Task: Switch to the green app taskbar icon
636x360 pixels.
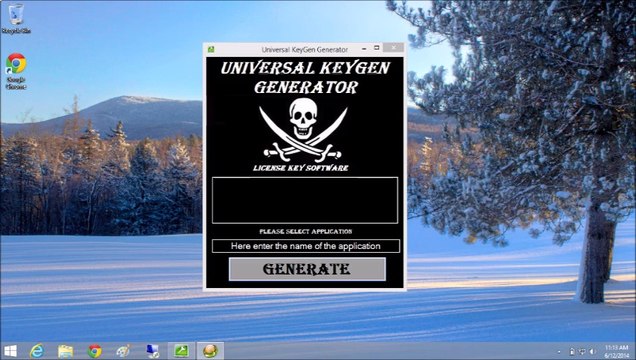Action: pyautogui.click(x=181, y=351)
